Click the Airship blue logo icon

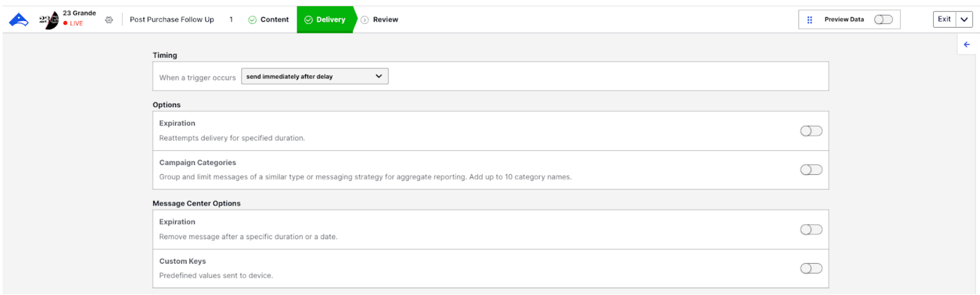[19, 20]
